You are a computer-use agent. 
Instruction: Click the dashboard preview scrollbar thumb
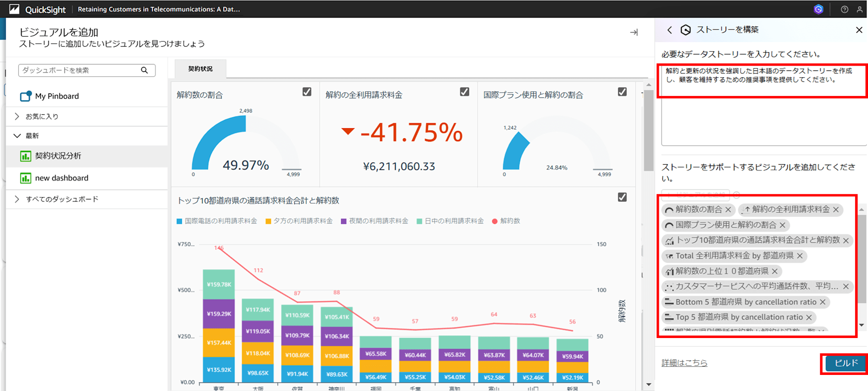[x=649, y=131]
